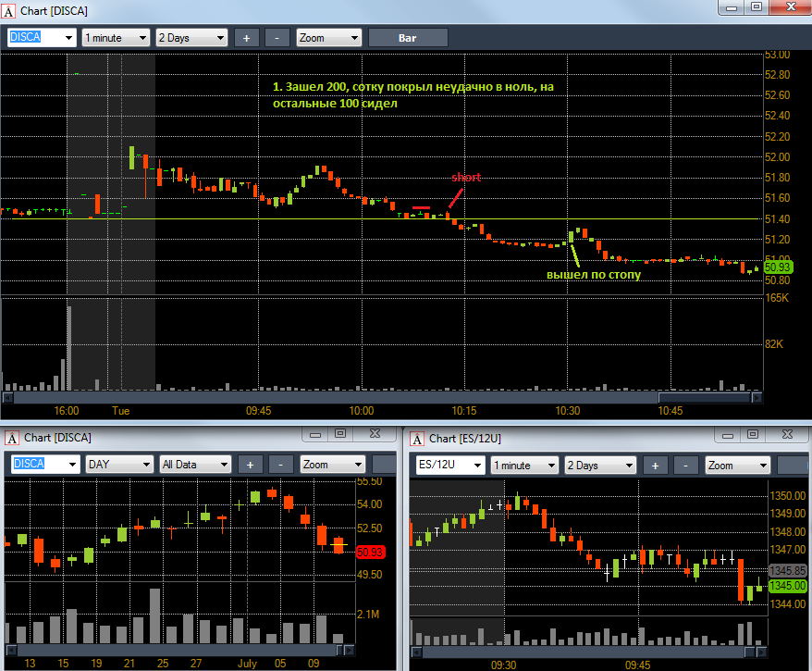Click the minus button in the ES/12U chart
The width and height of the screenshot is (812, 671).
point(685,465)
